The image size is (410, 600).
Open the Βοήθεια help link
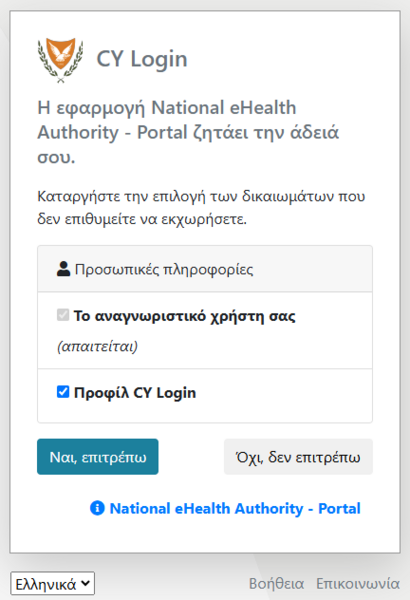coord(276,584)
